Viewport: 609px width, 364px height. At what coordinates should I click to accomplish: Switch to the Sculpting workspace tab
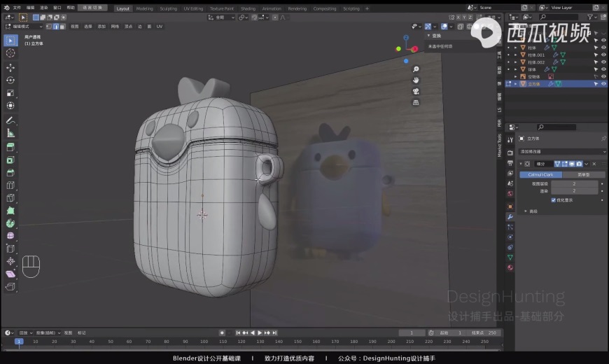[168, 8]
